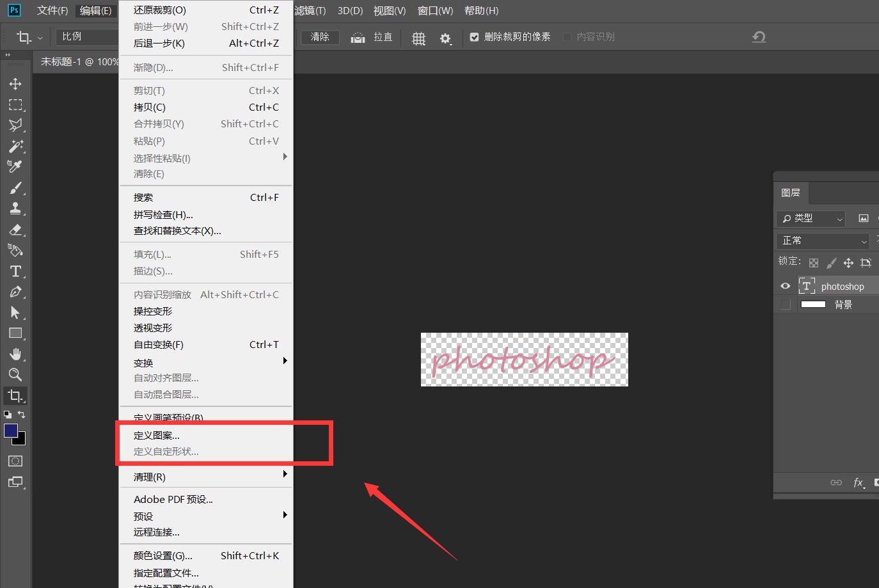Open the 窗口 menu

[435, 11]
